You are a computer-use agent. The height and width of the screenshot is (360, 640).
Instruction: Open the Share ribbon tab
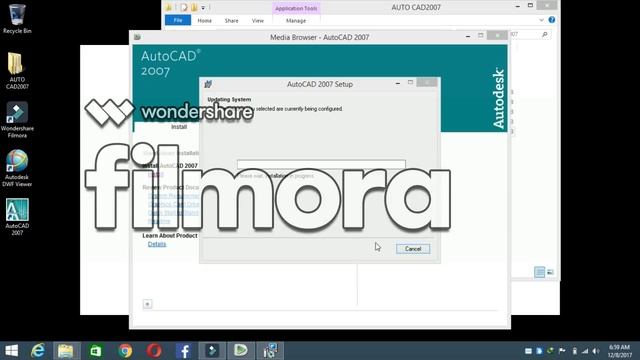[x=231, y=20]
